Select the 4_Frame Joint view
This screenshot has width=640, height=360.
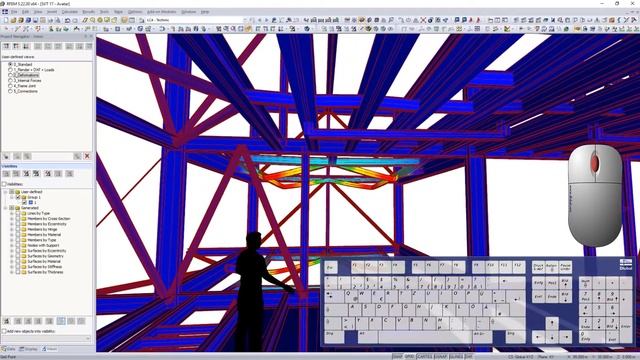(25, 86)
